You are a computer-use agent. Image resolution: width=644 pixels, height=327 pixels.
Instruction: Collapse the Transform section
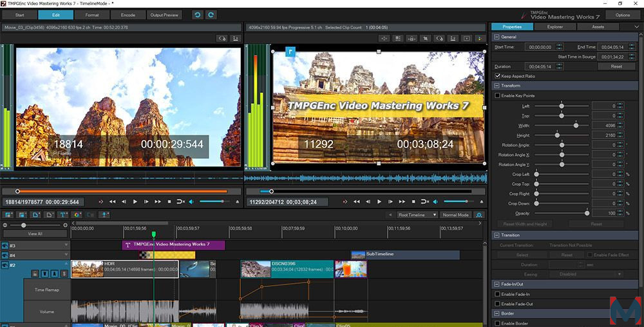(496, 86)
